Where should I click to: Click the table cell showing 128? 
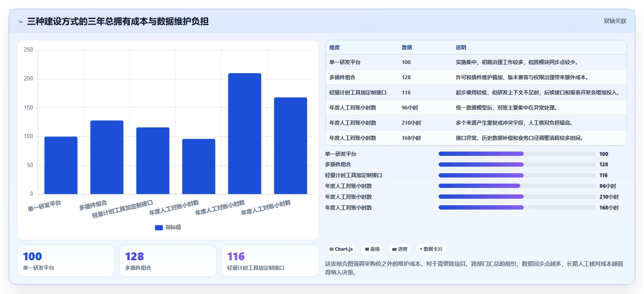406,78
